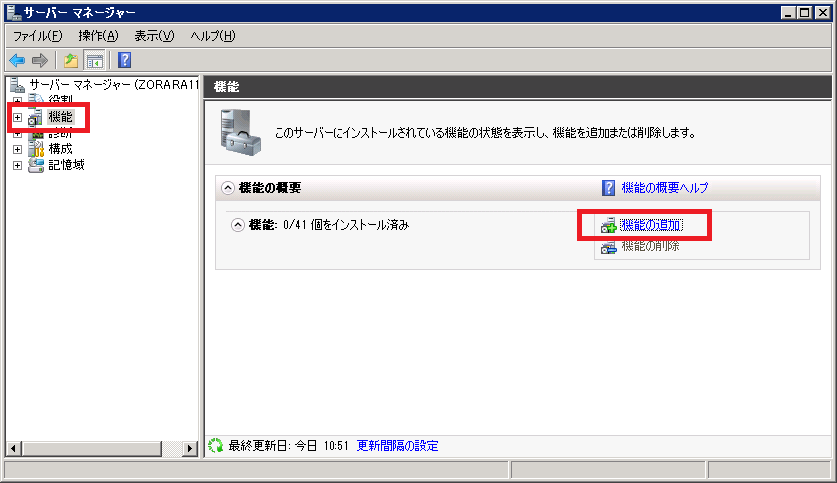This screenshot has height=483, width=837.
Task: Click the 更新間隔の設定 link
Action: pos(397,446)
